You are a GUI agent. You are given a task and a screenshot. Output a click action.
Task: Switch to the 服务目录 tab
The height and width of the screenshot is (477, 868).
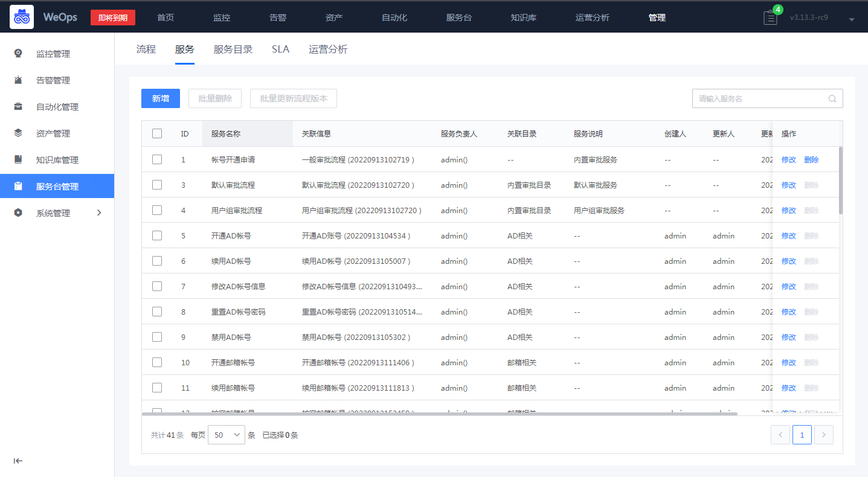click(233, 50)
